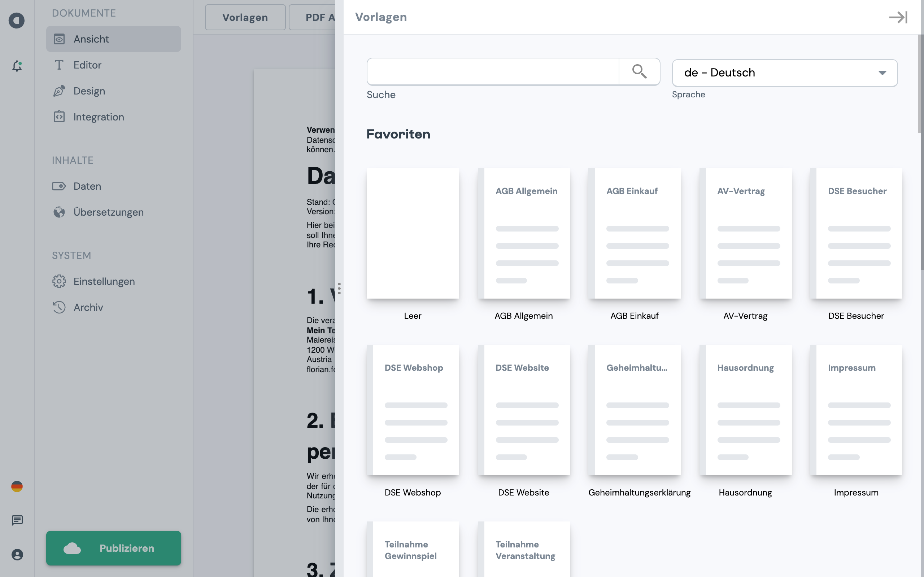Open the chat feedback icon
This screenshot has height=577, width=924.
(17, 520)
